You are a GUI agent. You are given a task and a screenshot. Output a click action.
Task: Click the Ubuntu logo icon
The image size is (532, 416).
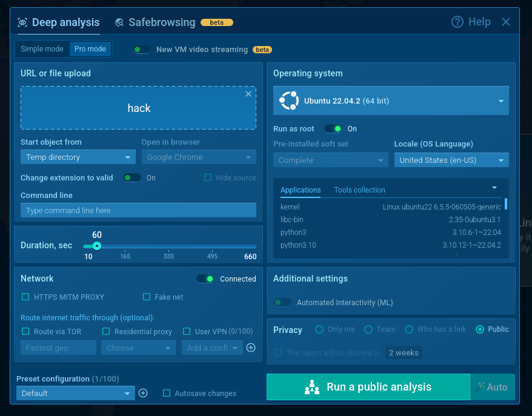[288, 101]
